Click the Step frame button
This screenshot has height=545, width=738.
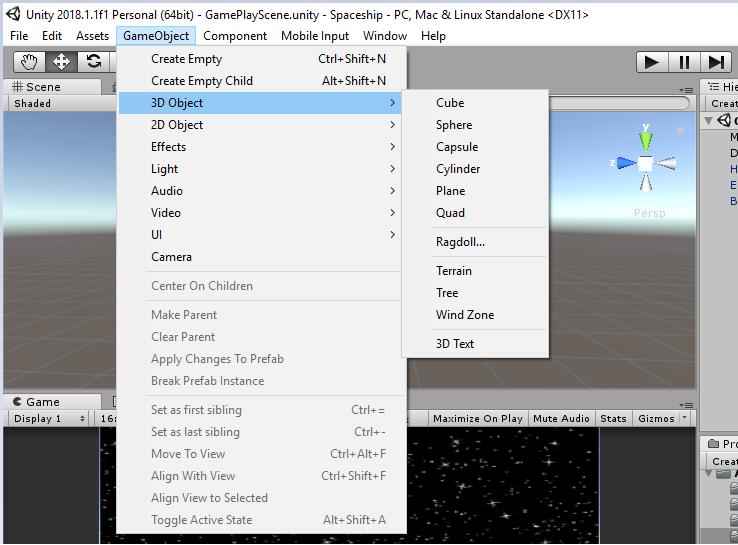[x=716, y=62]
